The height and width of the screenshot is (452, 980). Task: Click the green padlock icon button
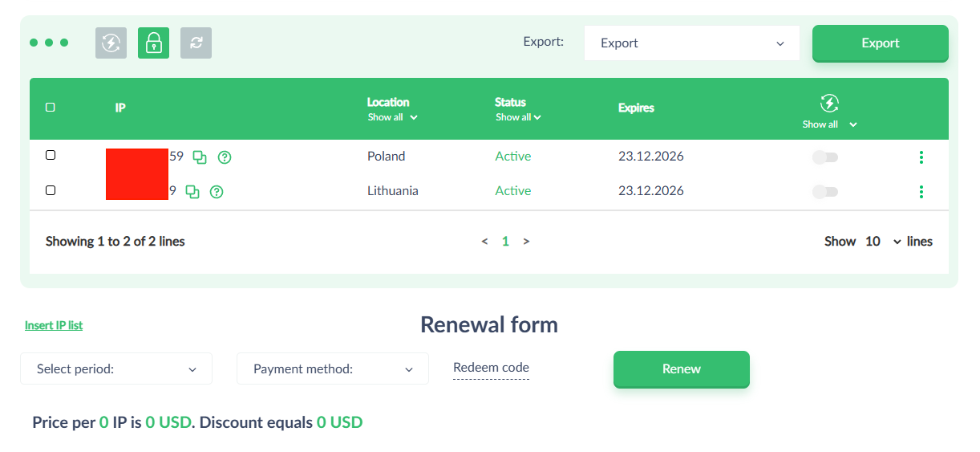[153, 43]
